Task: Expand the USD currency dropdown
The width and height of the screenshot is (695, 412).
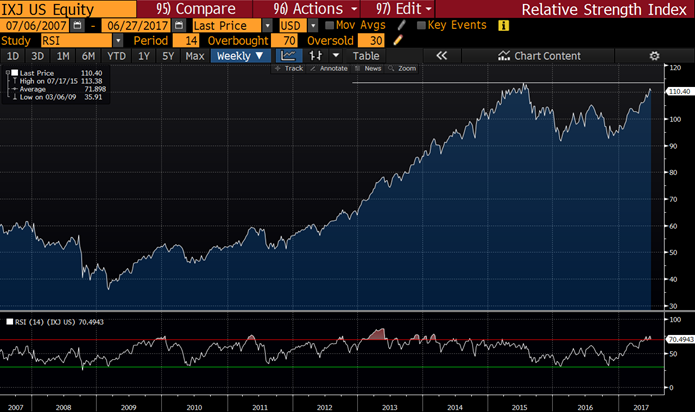Action: 314,25
